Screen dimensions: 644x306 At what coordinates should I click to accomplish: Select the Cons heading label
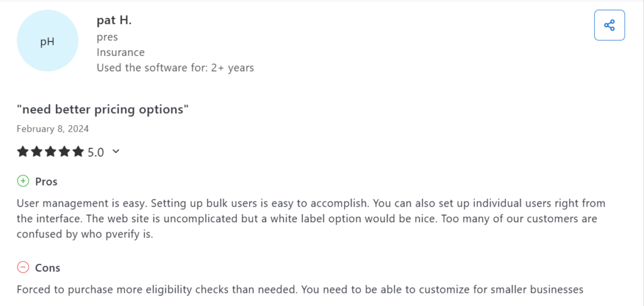(x=48, y=268)
